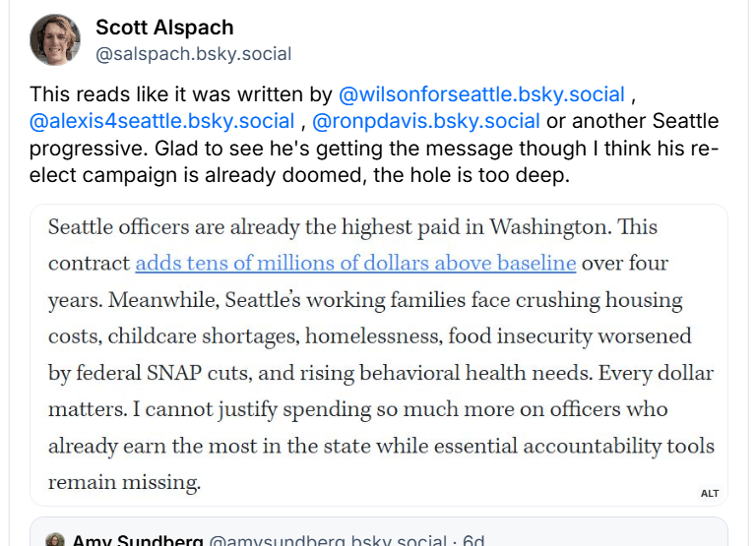756x546 pixels.
Task: Click 'or another Seattle' text after mentions
Action: point(632,121)
